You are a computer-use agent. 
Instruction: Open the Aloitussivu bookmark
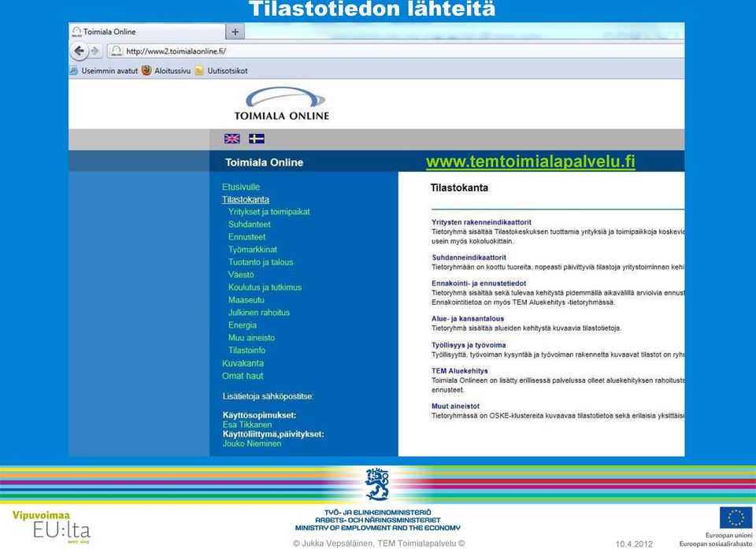(x=172, y=71)
